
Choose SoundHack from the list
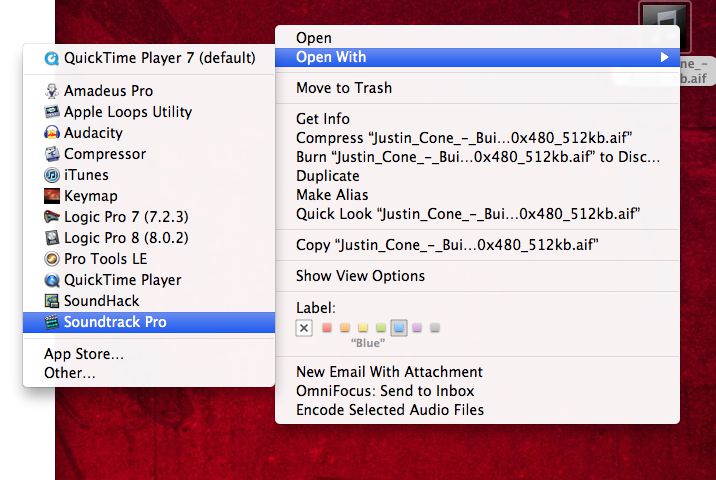click(x=149, y=301)
